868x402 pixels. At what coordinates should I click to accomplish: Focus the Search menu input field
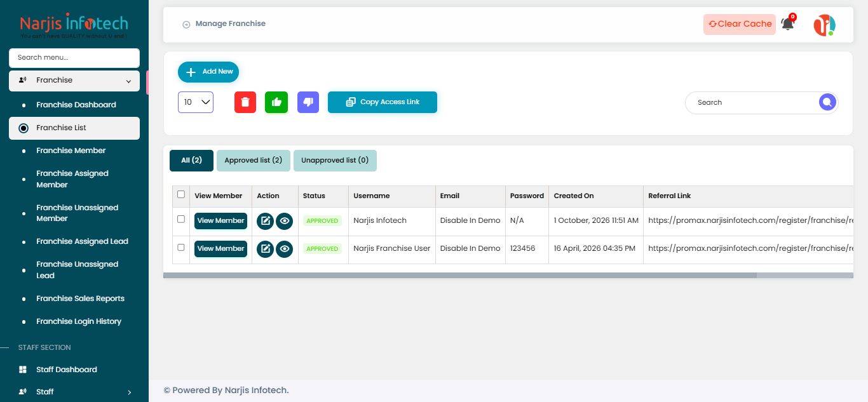coord(74,58)
